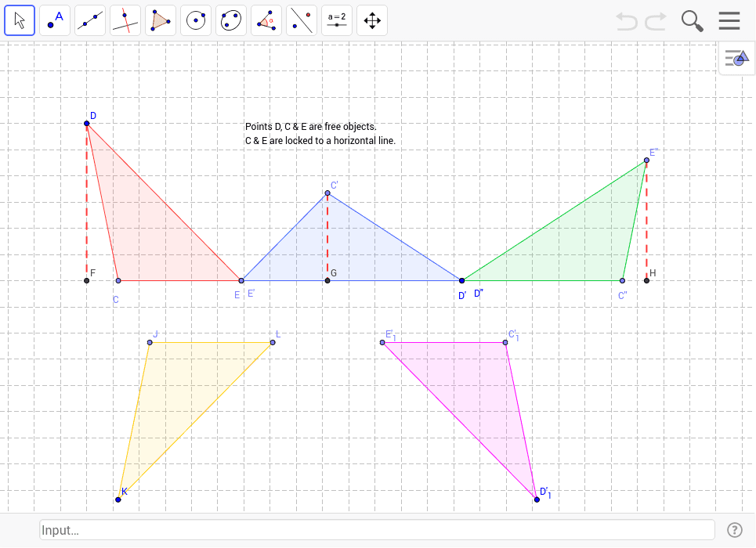The image size is (756, 548).
Task: Pick the Angle measurement tool
Action: coord(266,20)
